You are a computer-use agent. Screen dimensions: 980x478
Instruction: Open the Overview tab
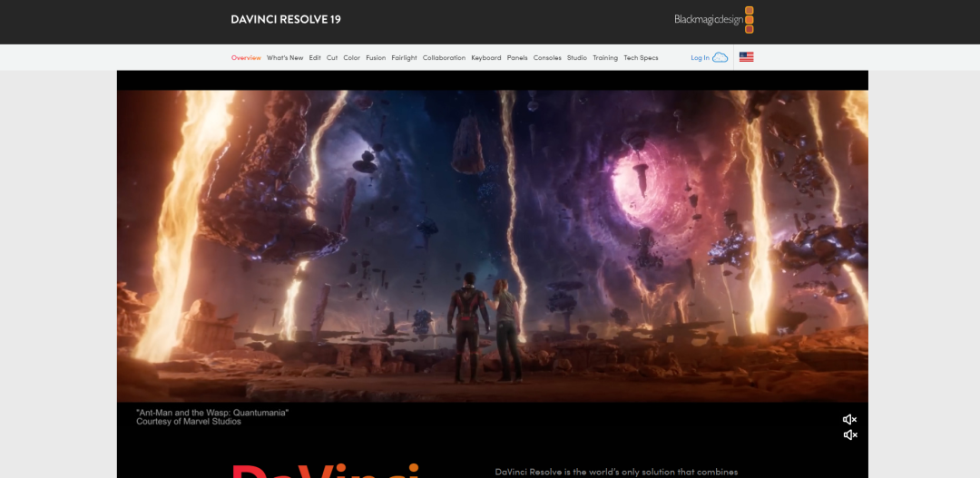pyautogui.click(x=246, y=57)
